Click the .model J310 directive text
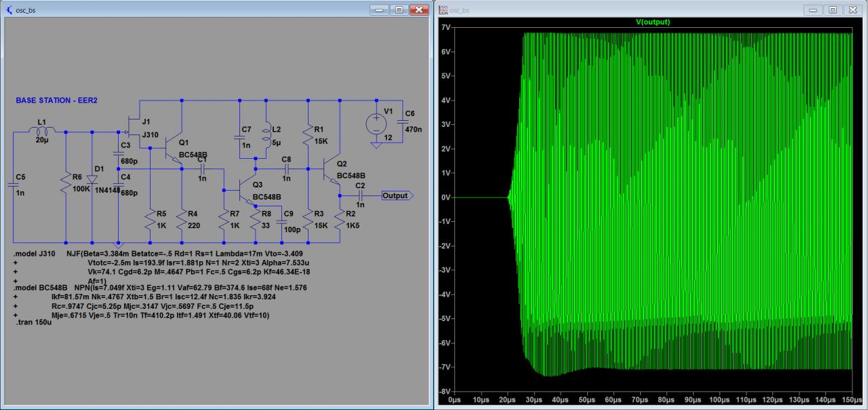Image resolution: width=868 pixels, height=410 pixels. pyautogui.click(x=35, y=254)
